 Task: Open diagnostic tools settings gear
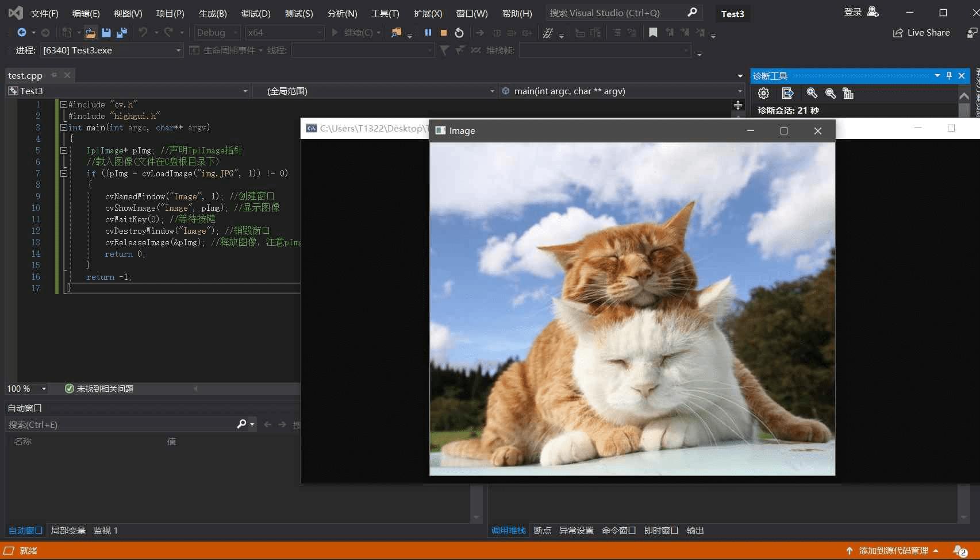click(x=763, y=93)
